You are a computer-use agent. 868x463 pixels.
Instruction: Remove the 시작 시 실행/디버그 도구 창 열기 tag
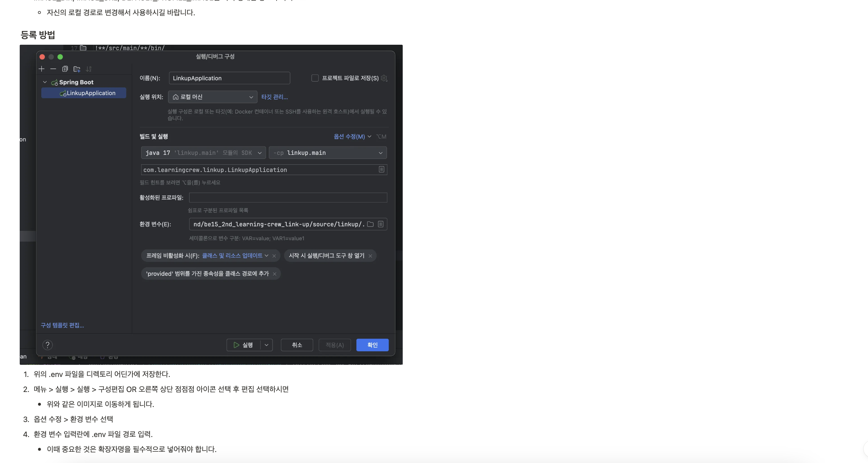click(x=370, y=256)
